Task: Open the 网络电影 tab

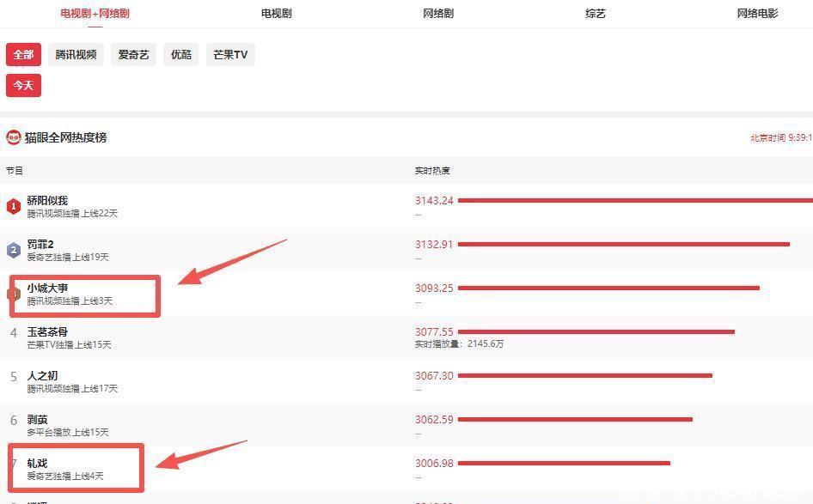Action: [x=757, y=14]
